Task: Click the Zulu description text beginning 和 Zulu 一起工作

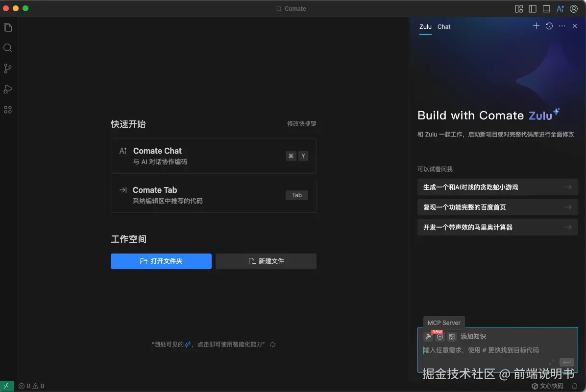Action: point(495,135)
